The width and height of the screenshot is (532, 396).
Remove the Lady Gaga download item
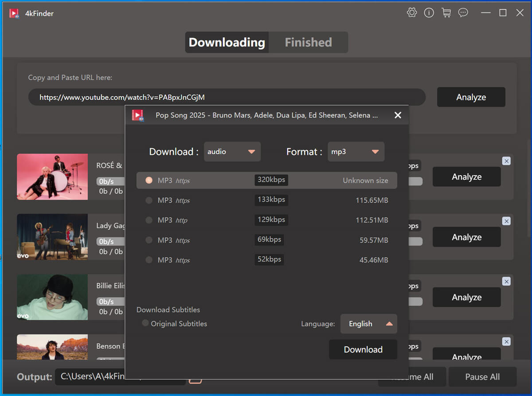pyautogui.click(x=506, y=221)
